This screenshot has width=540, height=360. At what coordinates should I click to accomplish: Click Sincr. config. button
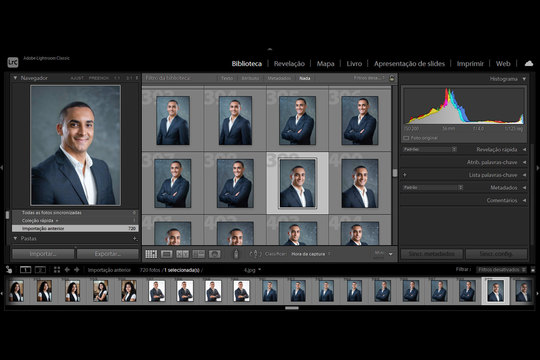(x=496, y=254)
